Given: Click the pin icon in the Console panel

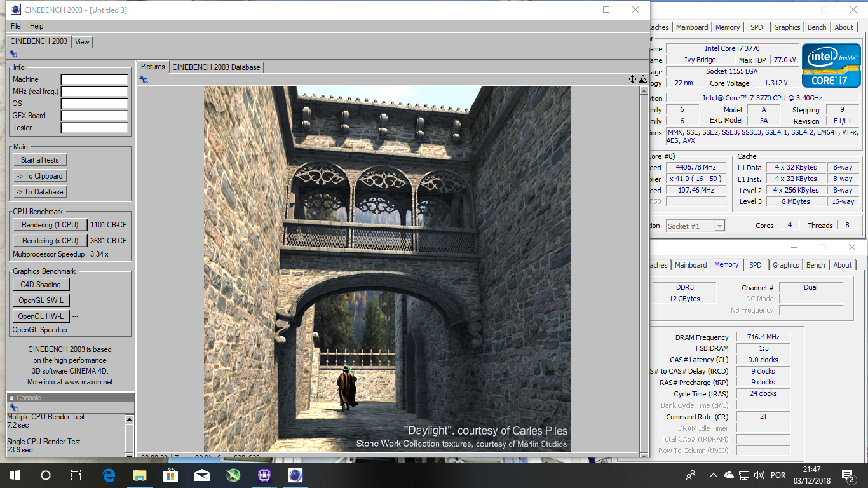Looking at the screenshot, I should click(13, 408).
